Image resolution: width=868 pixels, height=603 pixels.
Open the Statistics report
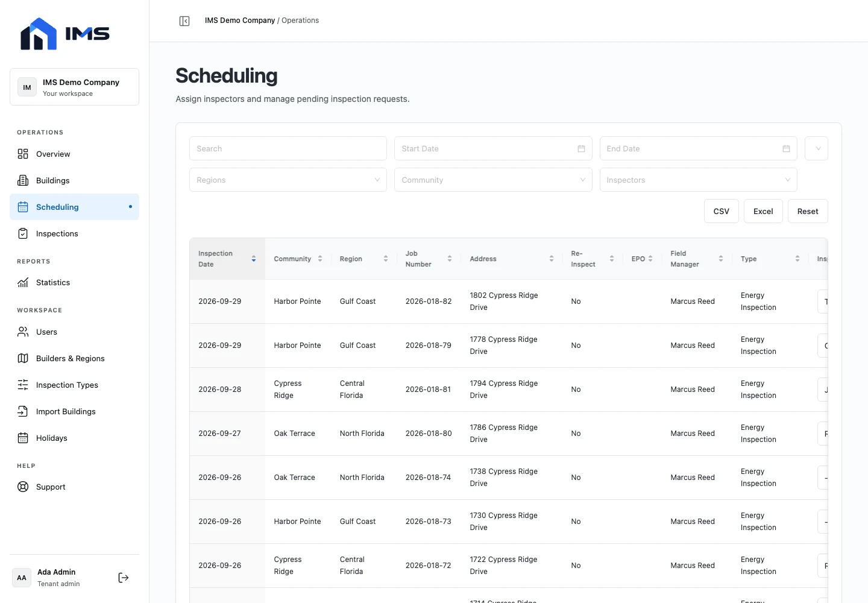74,282
